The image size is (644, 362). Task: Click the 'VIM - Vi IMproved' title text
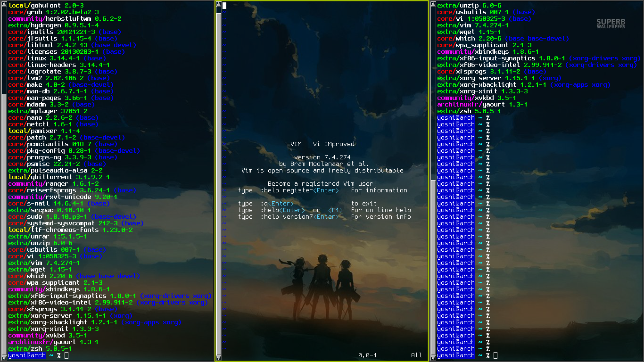[x=322, y=144]
